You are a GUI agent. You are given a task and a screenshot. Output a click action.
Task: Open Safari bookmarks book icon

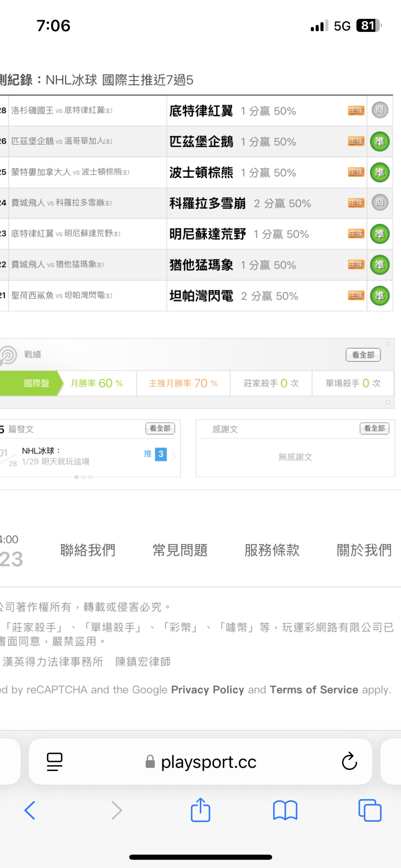coord(285,810)
